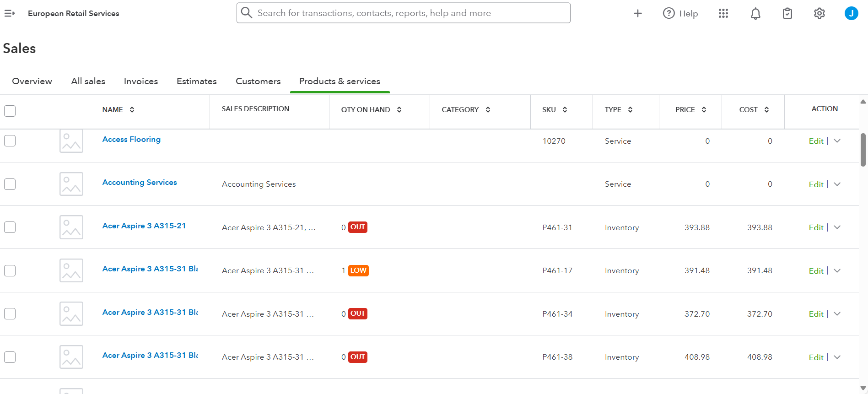Click the OUT badge for SKU P461-31
The width and height of the screenshot is (868, 394).
358,227
